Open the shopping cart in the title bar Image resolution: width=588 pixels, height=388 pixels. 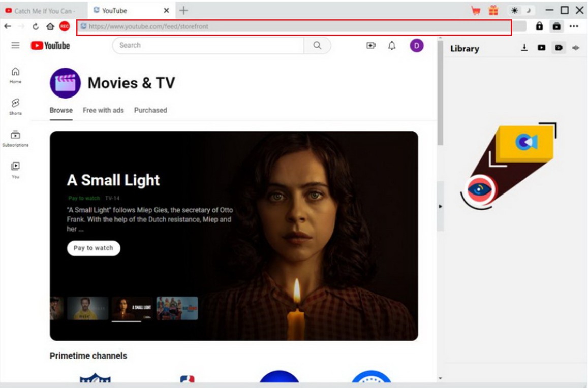point(476,10)
